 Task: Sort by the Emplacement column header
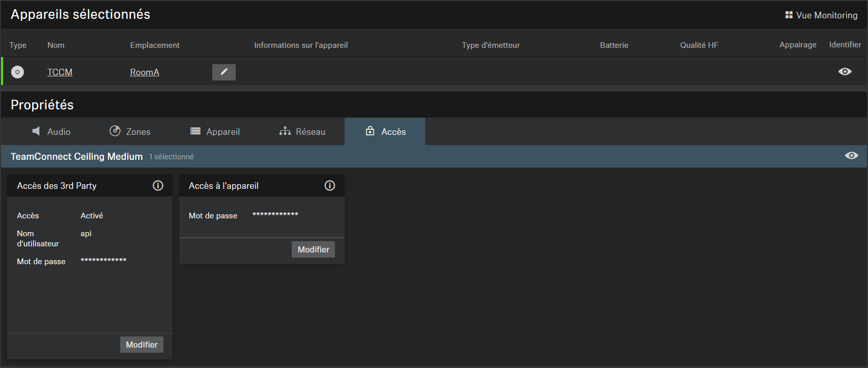(x=155, y=45)
